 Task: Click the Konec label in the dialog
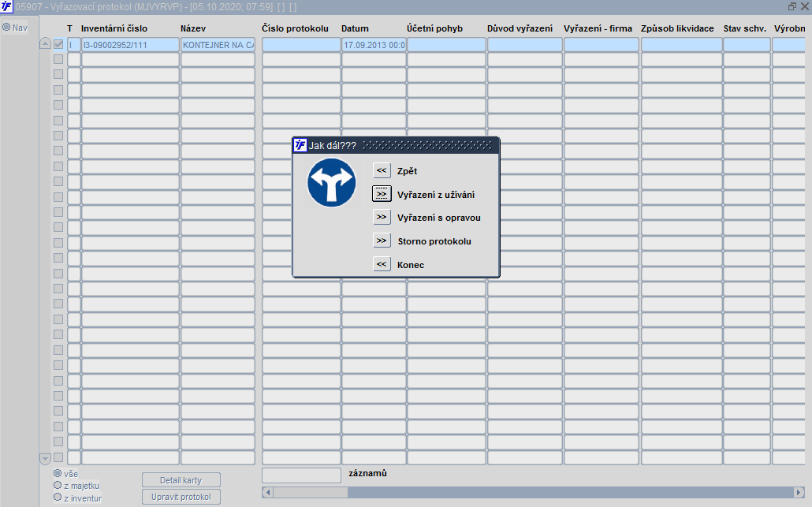(411, 265)
